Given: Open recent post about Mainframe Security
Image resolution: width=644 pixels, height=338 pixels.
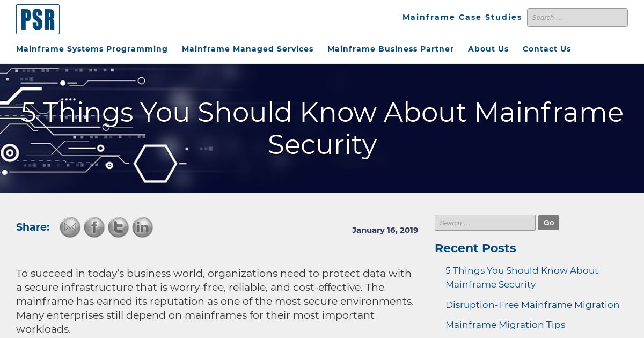Looking at the screenshot, I should point(522,277).
